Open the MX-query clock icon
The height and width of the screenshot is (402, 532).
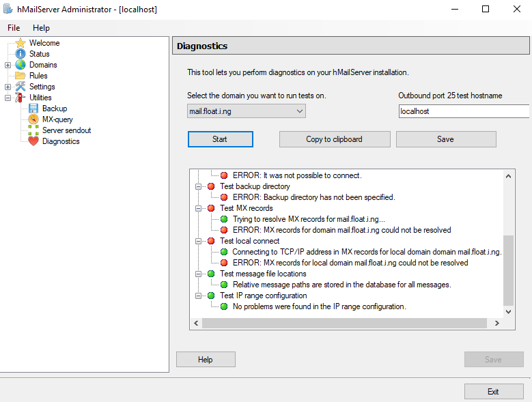pyautogui.click(x=33, y=119)
